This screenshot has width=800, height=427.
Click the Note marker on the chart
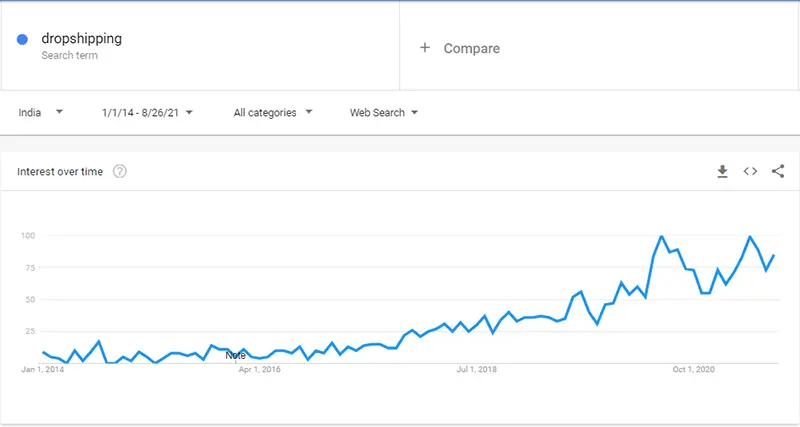[235, 356]
